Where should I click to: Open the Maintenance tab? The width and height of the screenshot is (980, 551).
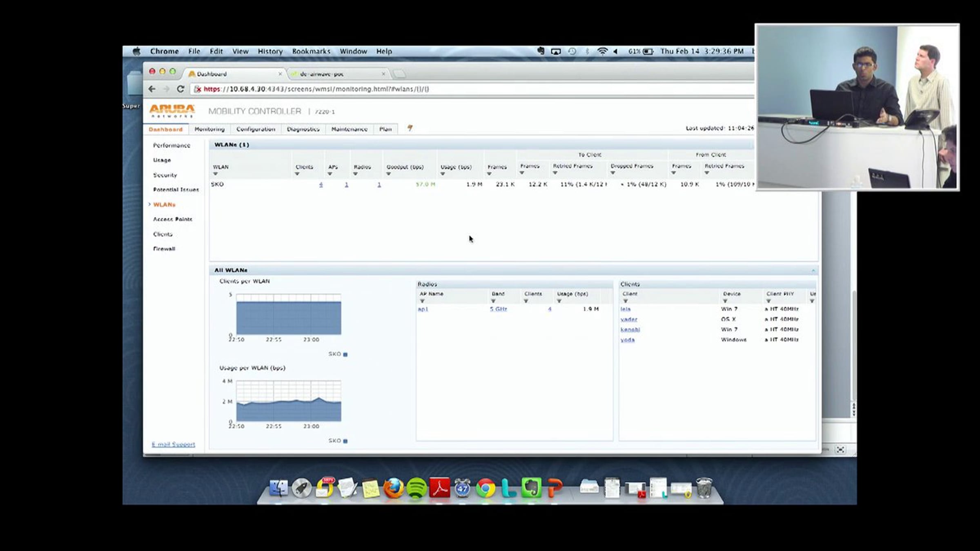(350, 129)
